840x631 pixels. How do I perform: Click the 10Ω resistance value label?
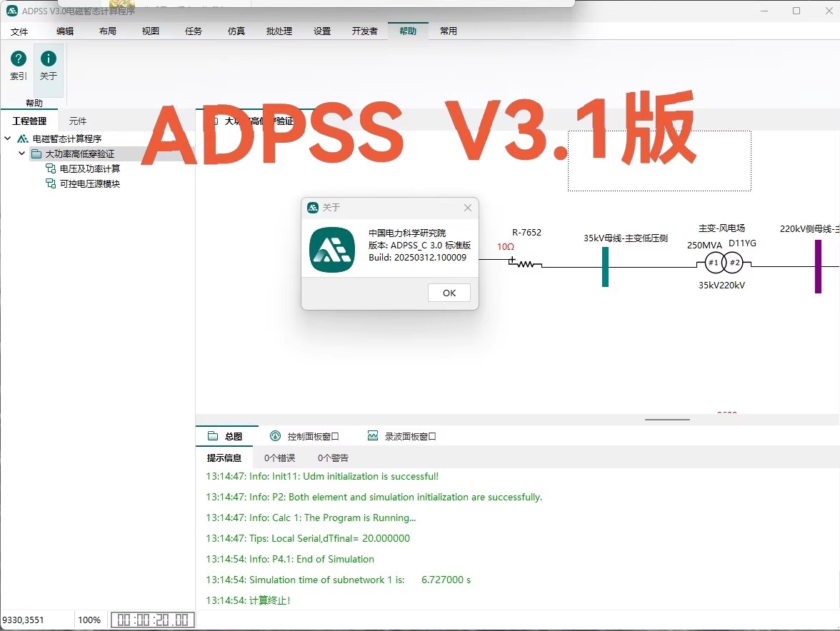point(505,247)
